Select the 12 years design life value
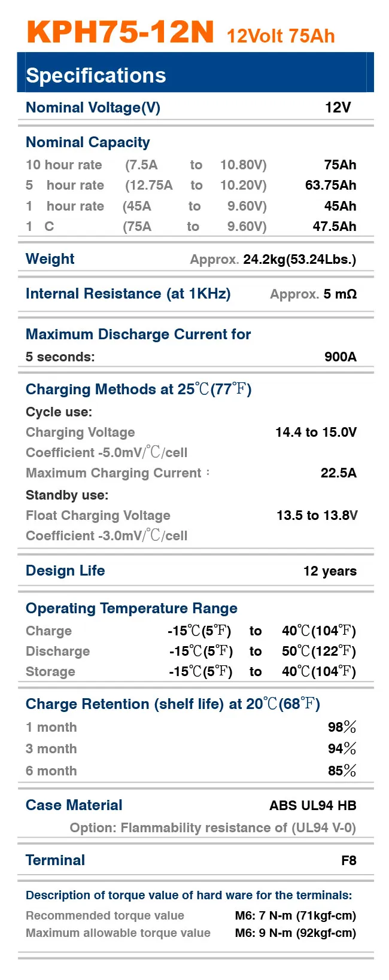This screenshot has width=389, height=980. [x=330, y=571]
